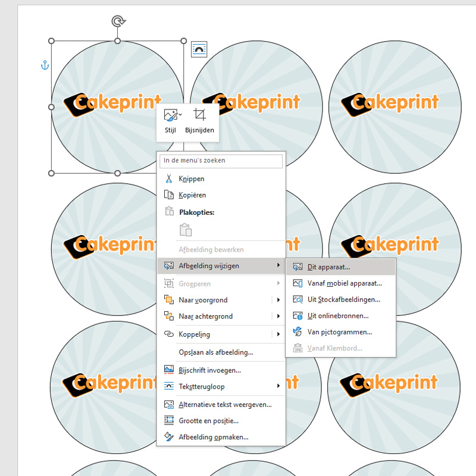Screen dimensions: 476x476
Task: Click the Afbeelding opmaken paint icon
Action: (x=169, y=437)
